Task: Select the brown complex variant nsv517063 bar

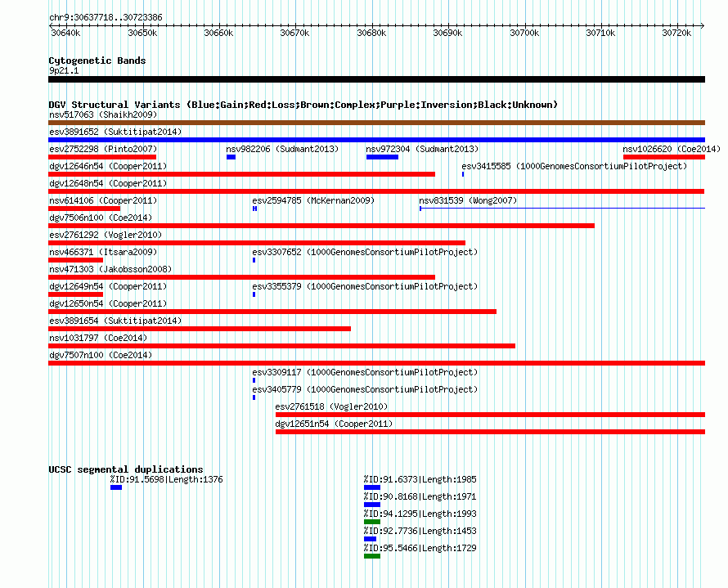Action: [376, 123]
